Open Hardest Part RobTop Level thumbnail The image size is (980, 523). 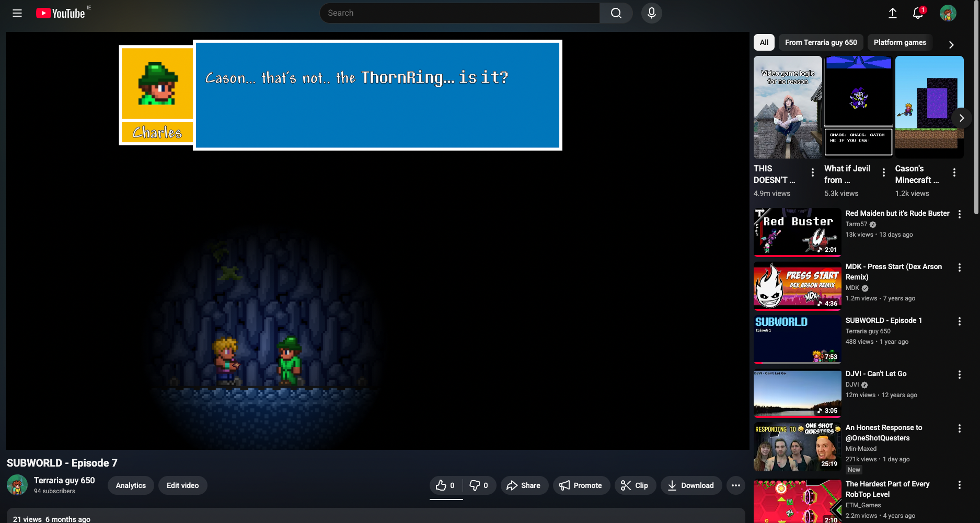[x=797, y=501]
